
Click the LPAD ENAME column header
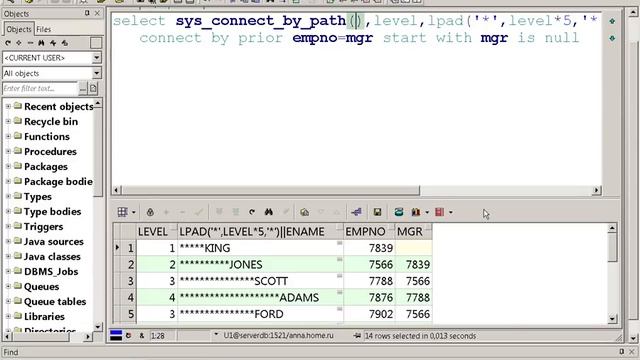260,231
